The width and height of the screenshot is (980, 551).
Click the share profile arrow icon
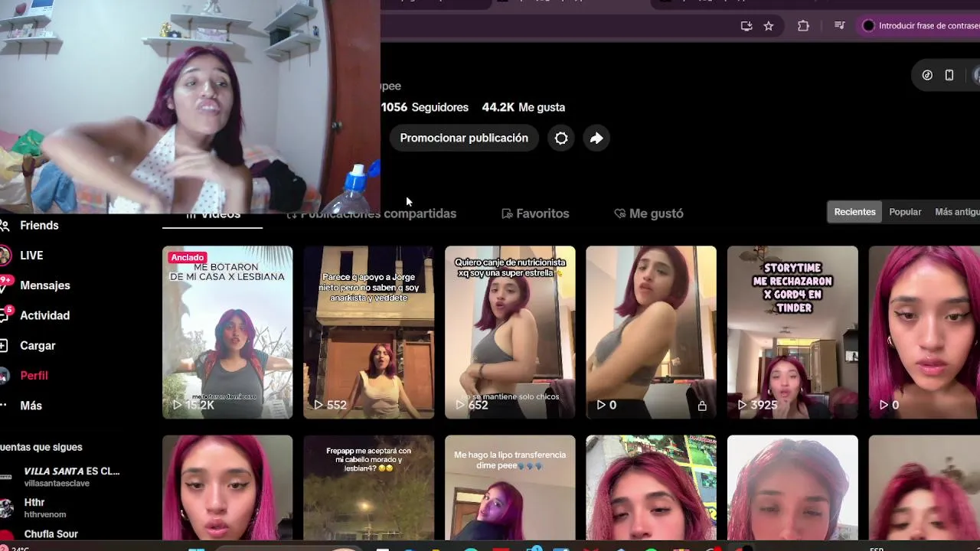[596, 139]
